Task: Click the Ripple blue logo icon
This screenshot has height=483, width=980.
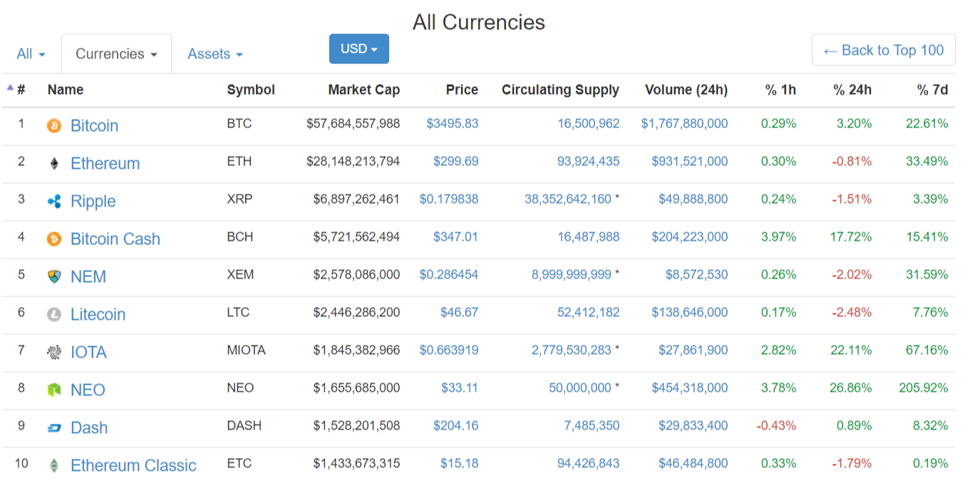Action: pyautogui.click(x=54, y=202)
